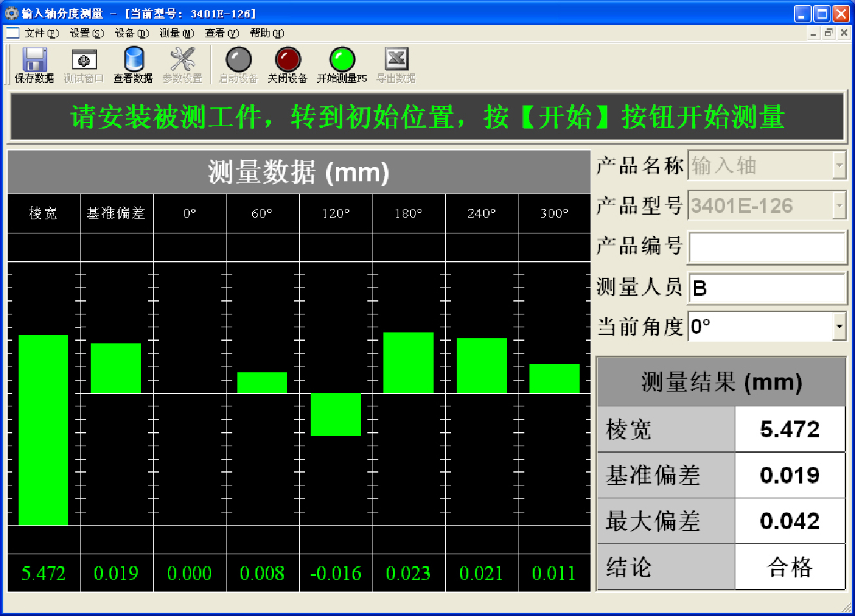Click the product number (产品编号) input field
The image size is (855, 616).
tap(766, 248)
